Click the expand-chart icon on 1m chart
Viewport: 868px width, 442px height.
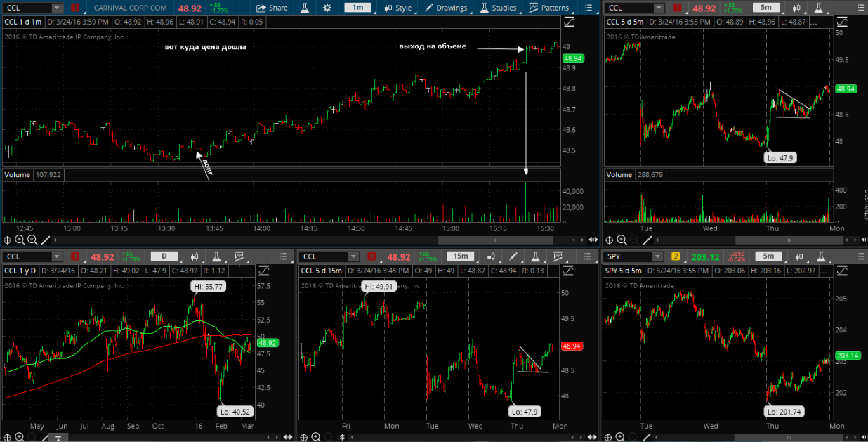570,22
